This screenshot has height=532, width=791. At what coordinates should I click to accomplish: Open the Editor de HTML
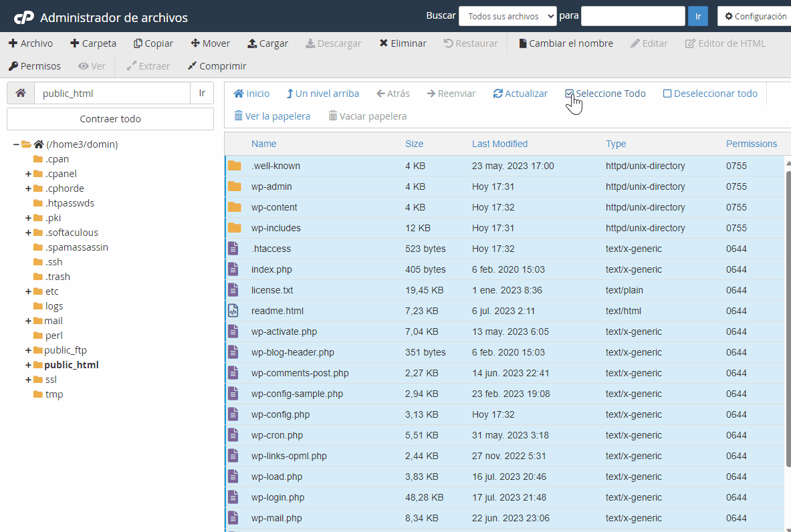click(x=725, y=43)
